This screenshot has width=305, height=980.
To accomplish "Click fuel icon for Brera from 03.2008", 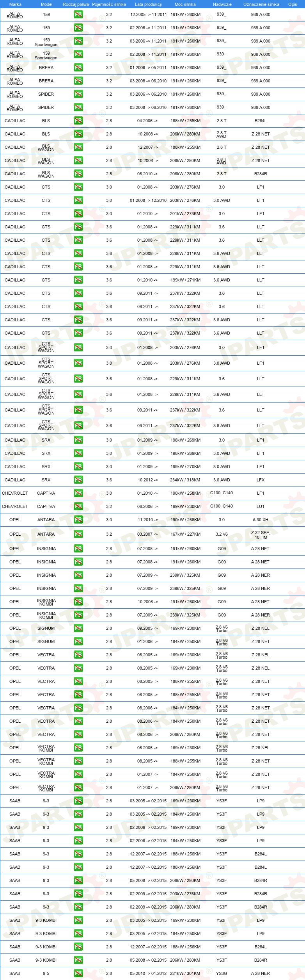I will click(x=78, y=81).
